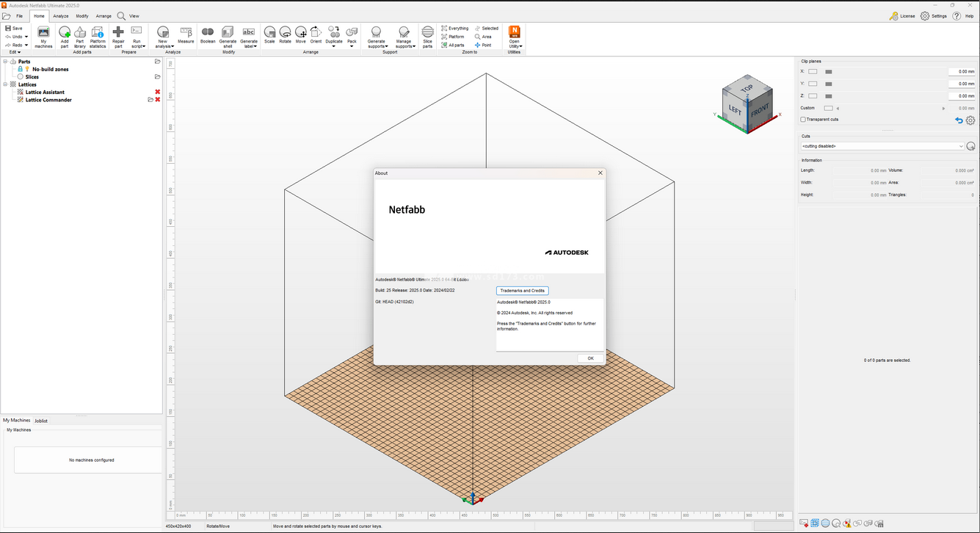This screenshot has width=980, height=533.
Task: Reset clip planes with blue undo arrow
Action: [959, 120]
